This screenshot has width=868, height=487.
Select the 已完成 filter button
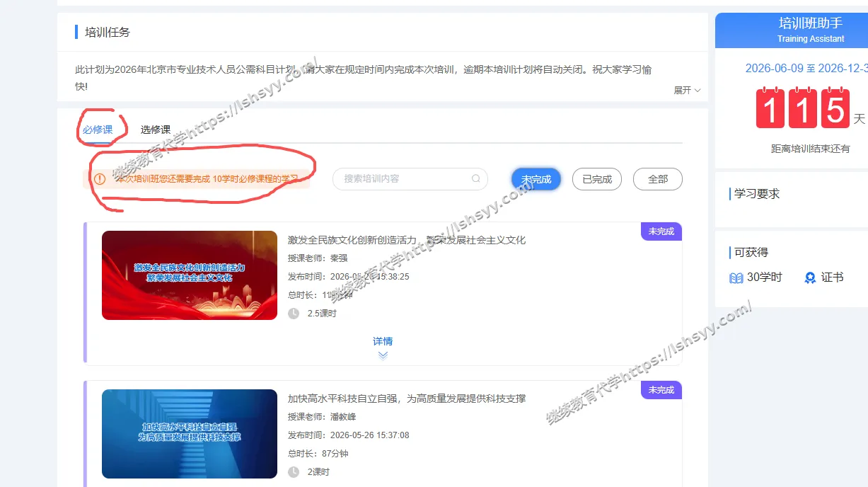[x=597, y=179]
